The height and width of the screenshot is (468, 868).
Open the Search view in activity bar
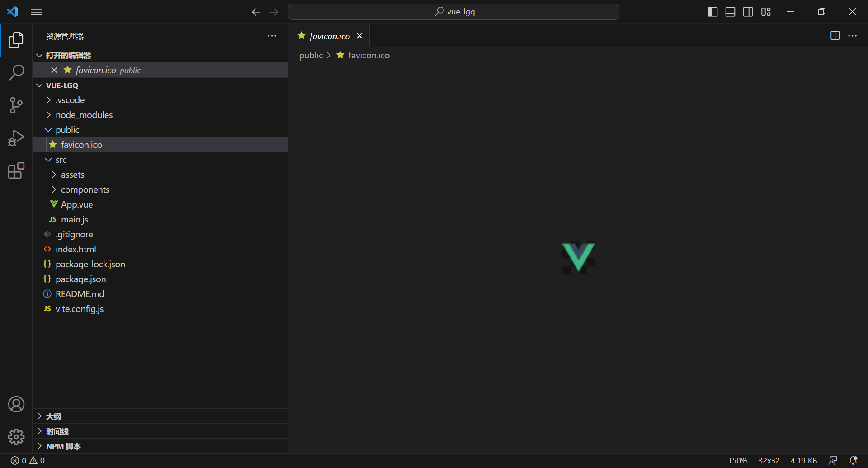(x=16, y=72)
